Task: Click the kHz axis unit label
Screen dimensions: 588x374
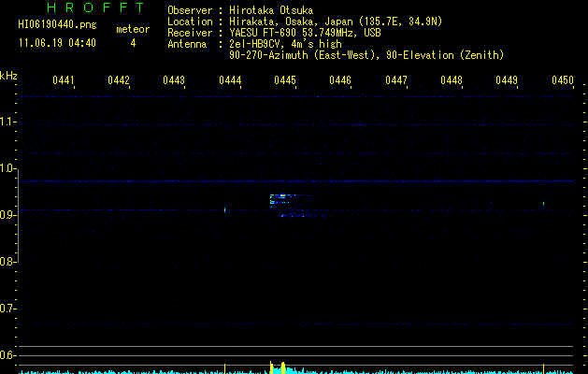Action: (8, 76)
